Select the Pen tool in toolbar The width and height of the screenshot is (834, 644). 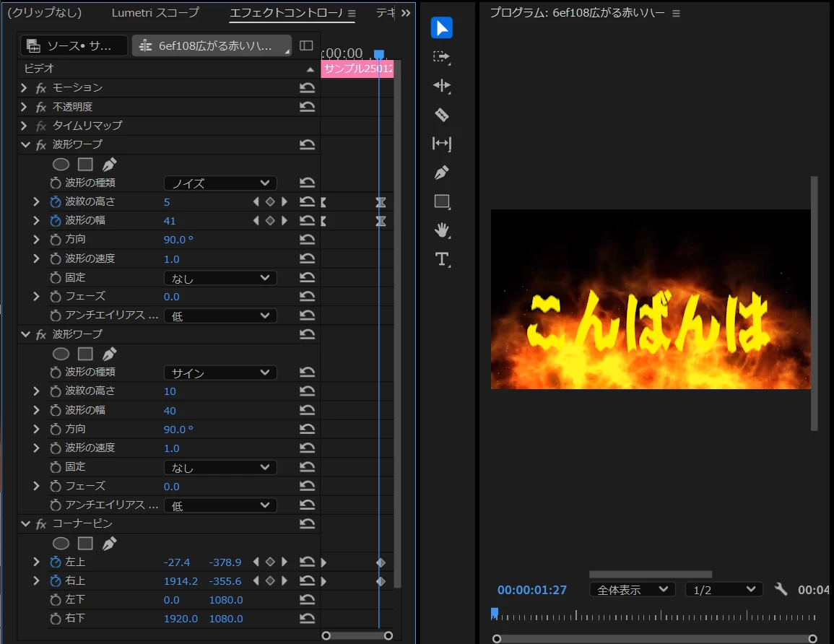click(x=441, y=173)
